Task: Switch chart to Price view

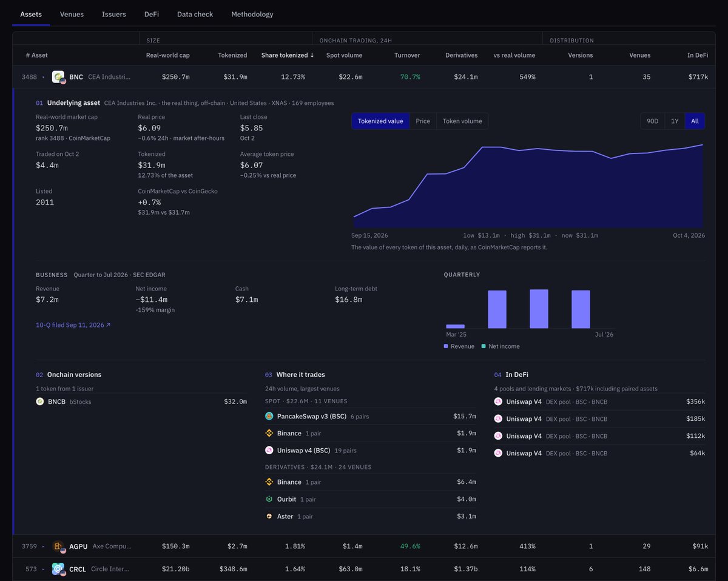Action: pos(423,121)
